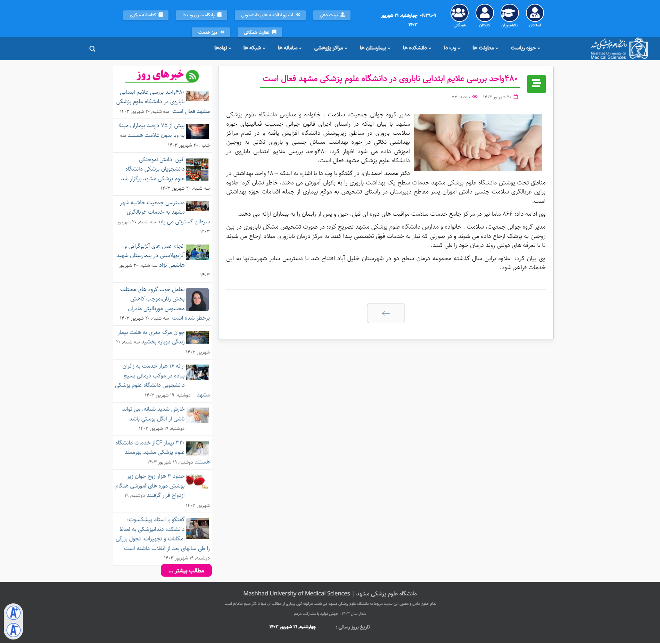
Task: Open میز خدمت service desk button
Action: tap(211, 32)
